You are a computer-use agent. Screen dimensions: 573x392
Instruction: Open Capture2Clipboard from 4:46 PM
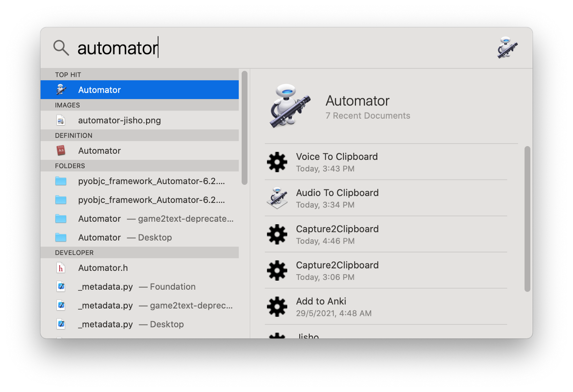[x=386, y=234]
